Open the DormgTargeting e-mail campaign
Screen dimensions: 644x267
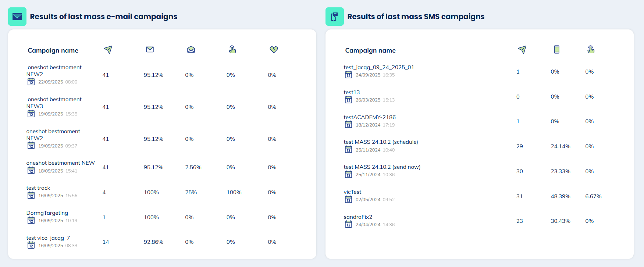point(47,213)
